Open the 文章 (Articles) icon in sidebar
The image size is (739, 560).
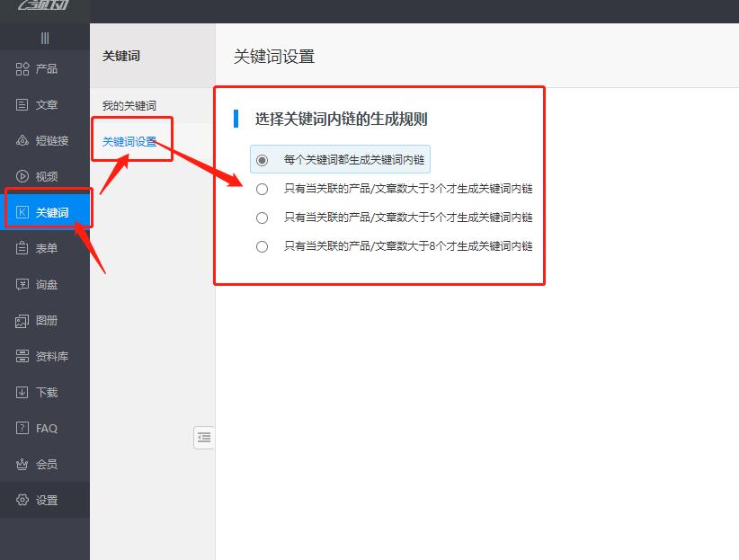pos(22,105)
